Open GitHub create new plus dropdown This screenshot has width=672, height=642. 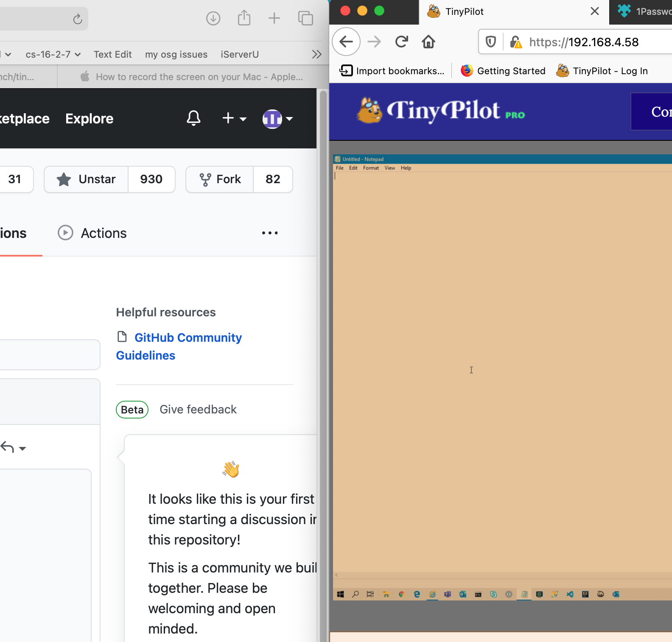tap(235, 118)
